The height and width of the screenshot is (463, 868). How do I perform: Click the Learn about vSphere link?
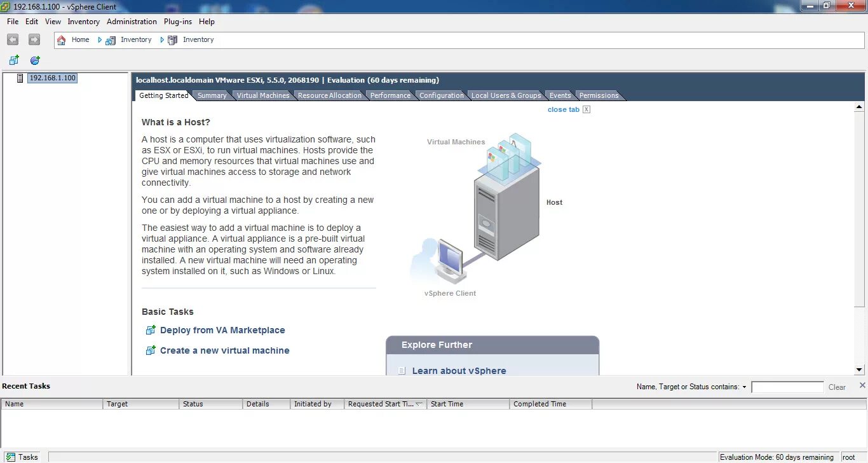coord(459,371)
